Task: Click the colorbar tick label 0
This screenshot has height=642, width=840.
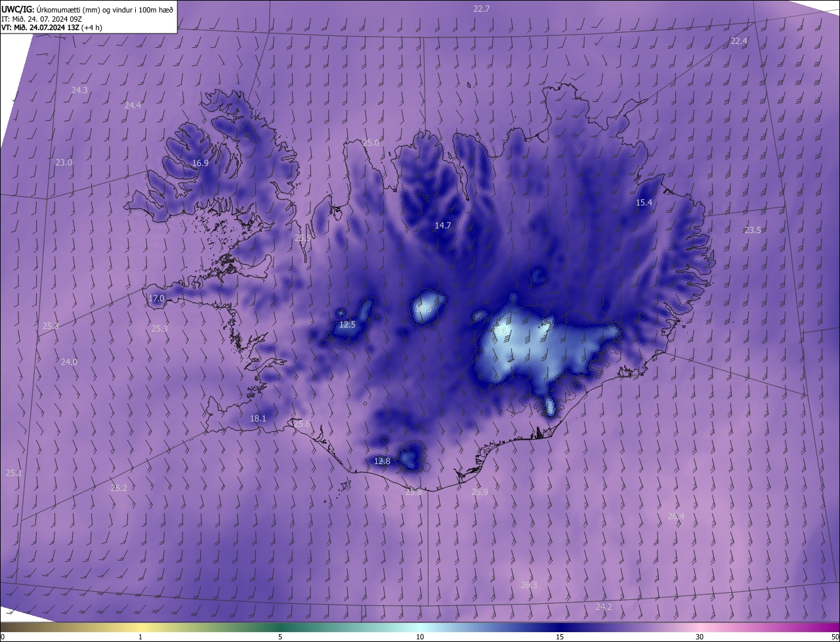Action: [3, 637]
